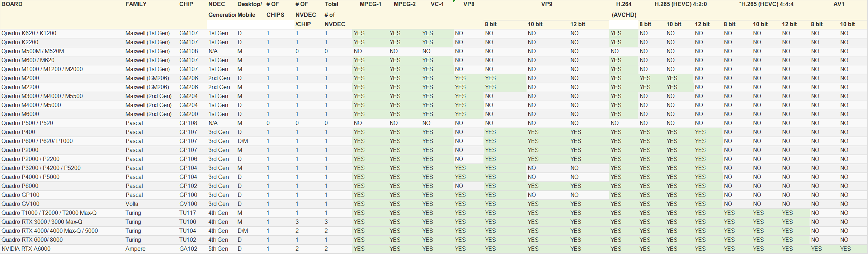The width and height of the screenshot is (868, 254).
Task: Select the H.265 (HEVC) 4:2:0 header
Action: click(681, 4)
